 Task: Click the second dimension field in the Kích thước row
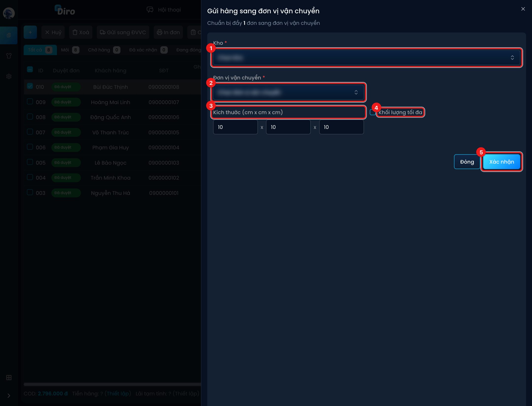coord(288,127)
